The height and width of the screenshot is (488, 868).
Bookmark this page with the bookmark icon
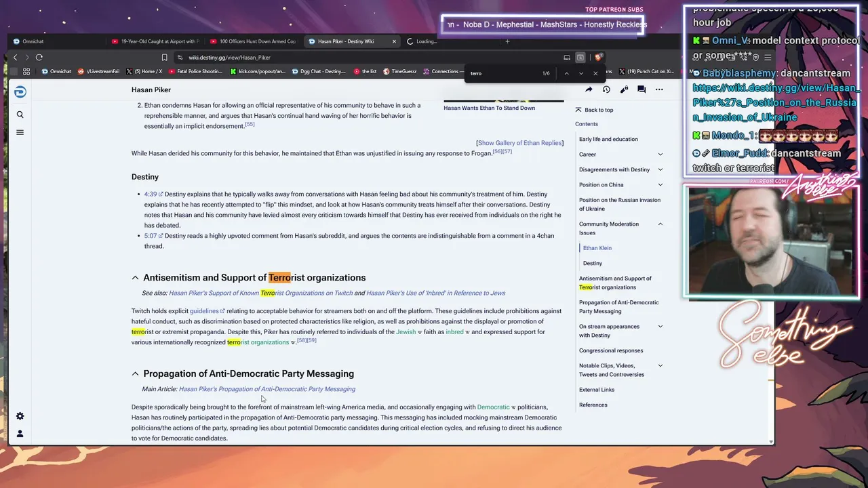pos(164,58)
